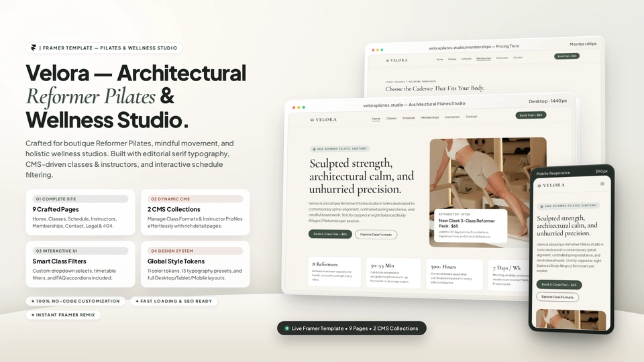Image resolution: width=644 pixels, height=362 pixels.
Task: Click the diamond icon in the desktop Sanctuary badge
Action: coord(314,149)
